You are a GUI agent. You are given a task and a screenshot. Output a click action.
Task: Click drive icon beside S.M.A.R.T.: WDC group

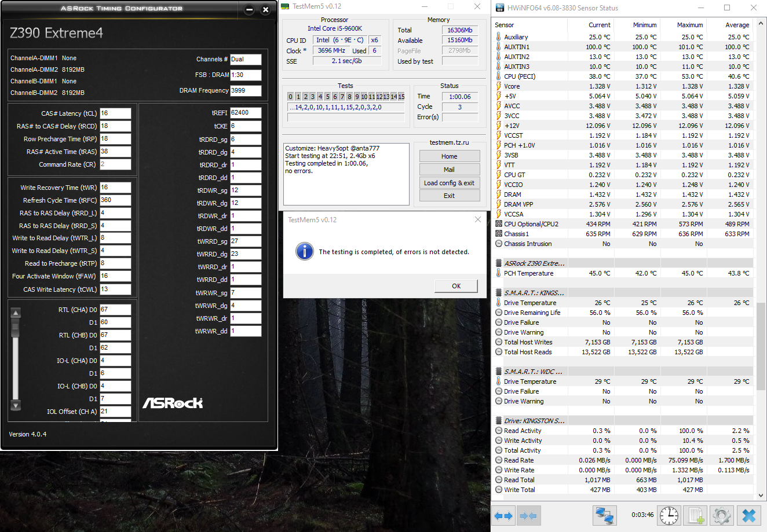pyautogui.click(x=499, y=372)
